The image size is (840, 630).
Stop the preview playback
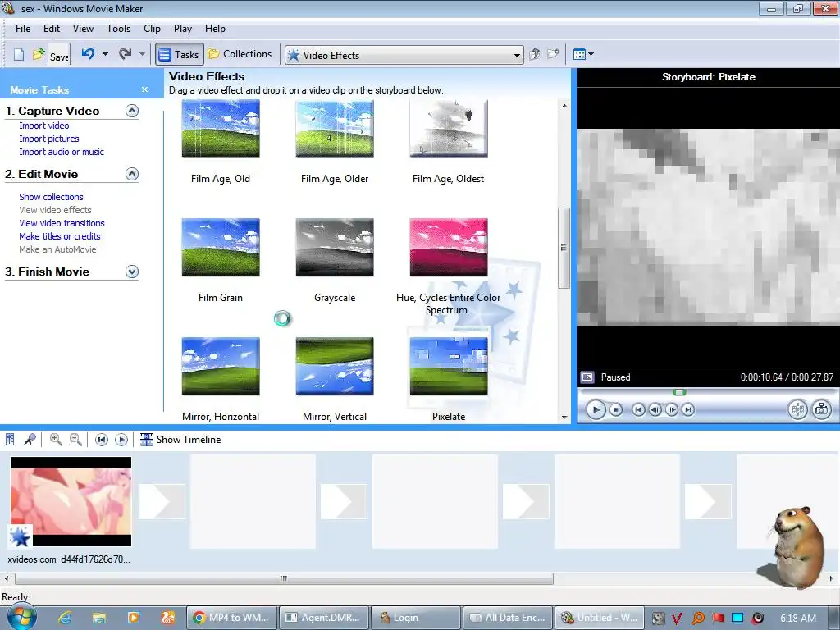click(x=616, y=410)
